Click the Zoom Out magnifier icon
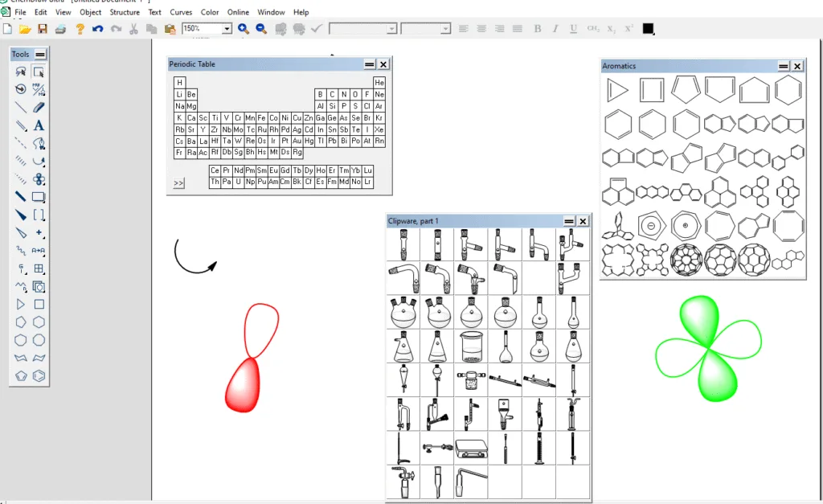This screenshot has height=504, width=823. tap(261, 29)
